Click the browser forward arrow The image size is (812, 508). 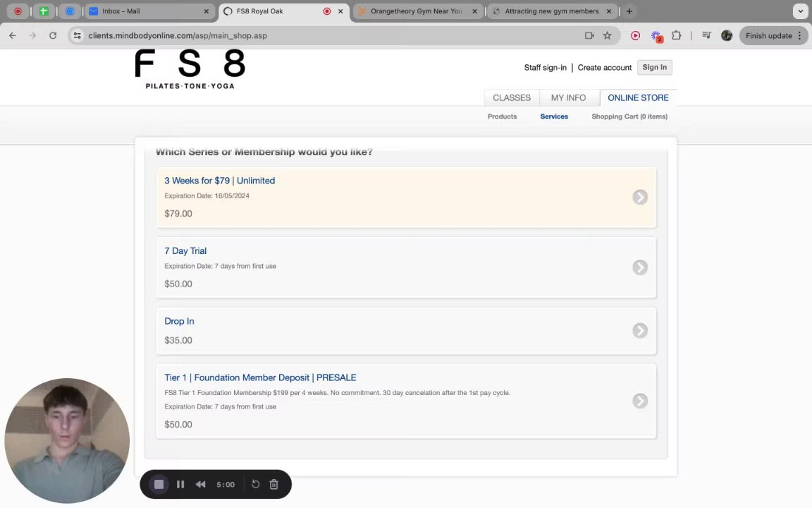click(x=32, y=36)
